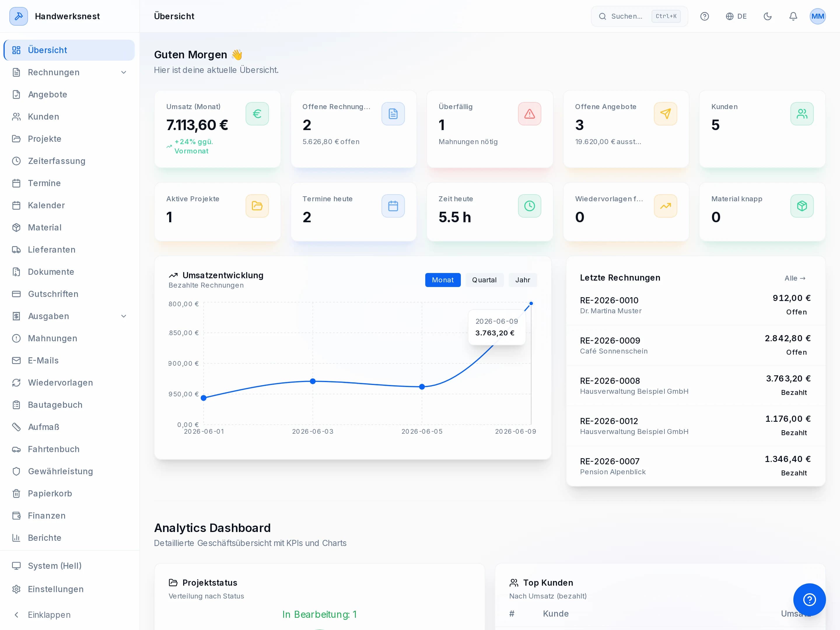840x630 pixels.
Task: Click the paper plane icon on Offene Angebote card
Action: pyautogui.click(x=665, y=113)
